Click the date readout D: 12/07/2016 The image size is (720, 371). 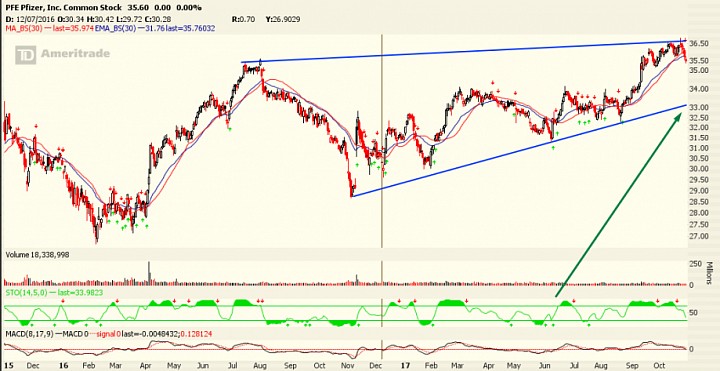coord(30,19)
